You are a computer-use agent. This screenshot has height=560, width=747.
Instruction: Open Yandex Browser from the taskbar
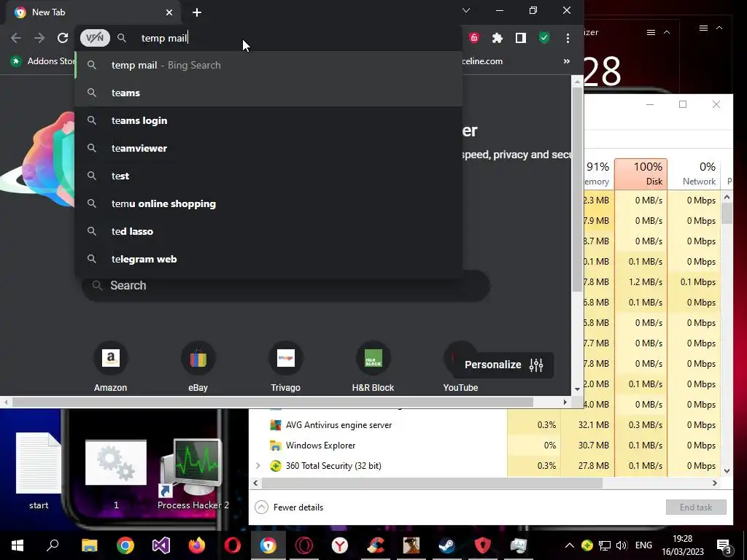(340, 545)
